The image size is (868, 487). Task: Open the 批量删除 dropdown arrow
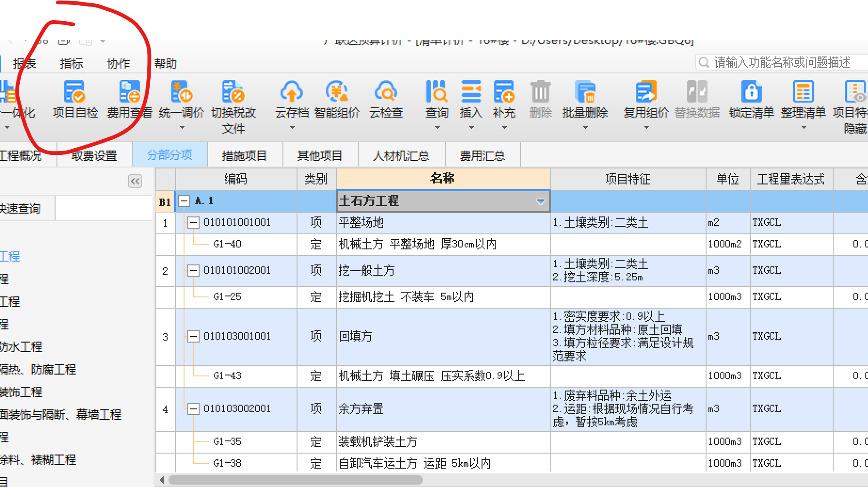586,128
